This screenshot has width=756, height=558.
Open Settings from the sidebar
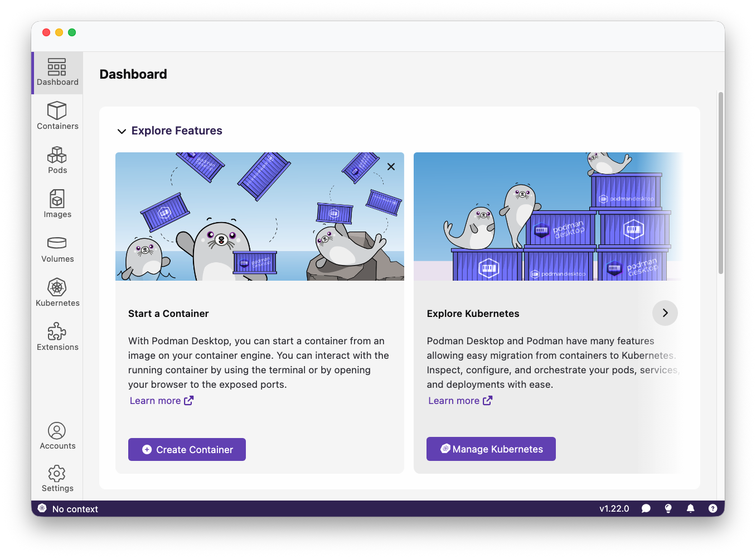(x=57, y=479)
